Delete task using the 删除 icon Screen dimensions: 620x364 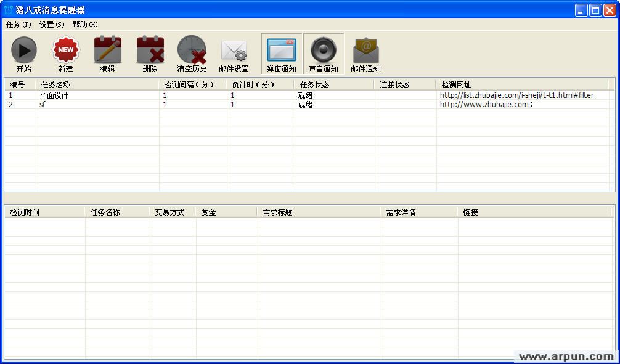click(x=150, y=51)
